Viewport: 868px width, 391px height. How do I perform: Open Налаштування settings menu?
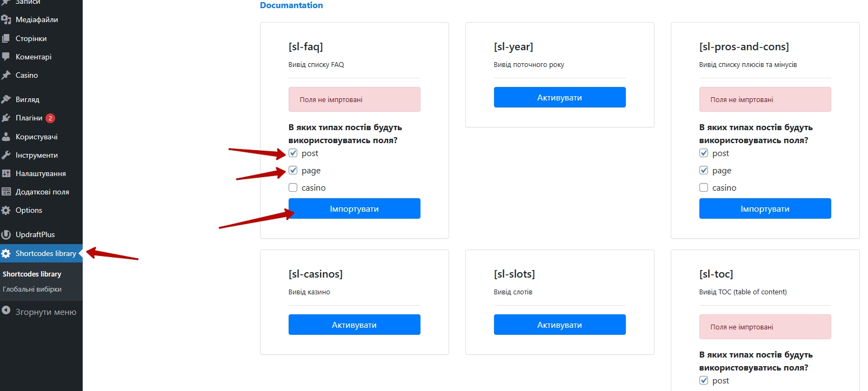pos(41,173)
